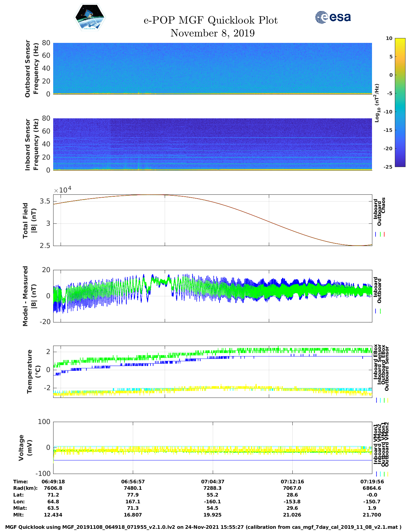This screenshot has height=532, width=411.
Task: Click the Outboard Sensor spectrogram panel
Action: tap(212, 68)
